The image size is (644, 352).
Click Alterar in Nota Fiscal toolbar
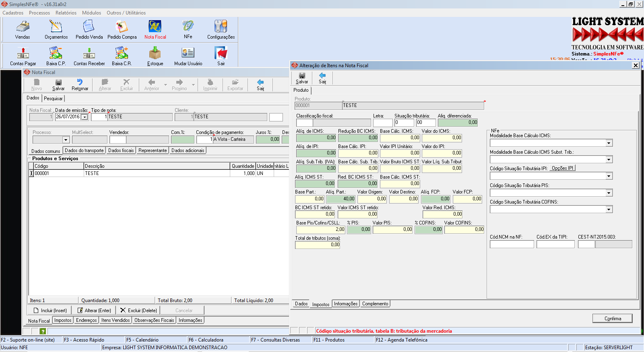[105, 85]
